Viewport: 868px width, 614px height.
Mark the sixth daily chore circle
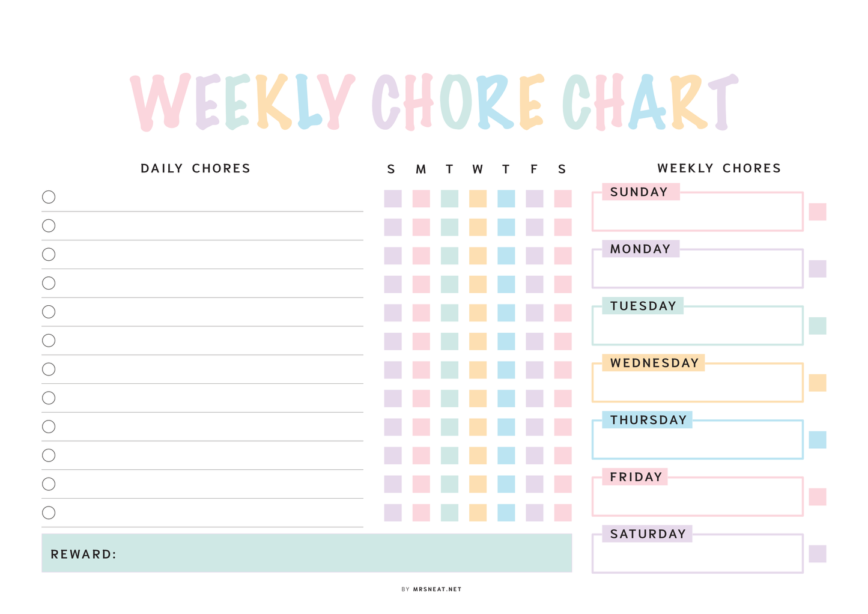[49, 341]
